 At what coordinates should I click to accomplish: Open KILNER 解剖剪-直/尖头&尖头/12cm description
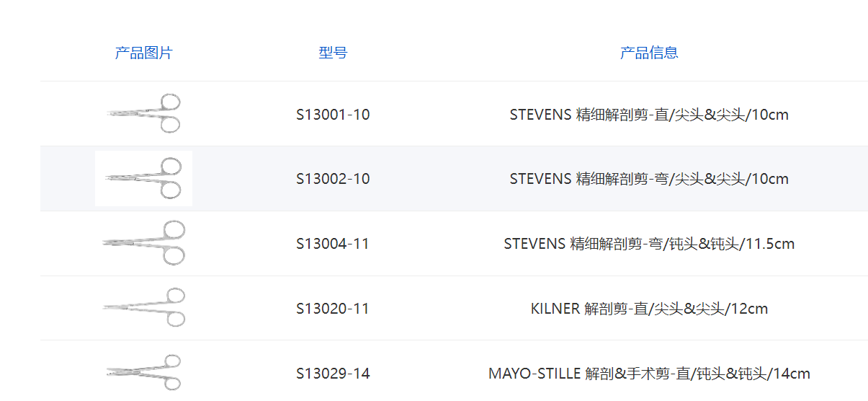click(x=649, y=309)
